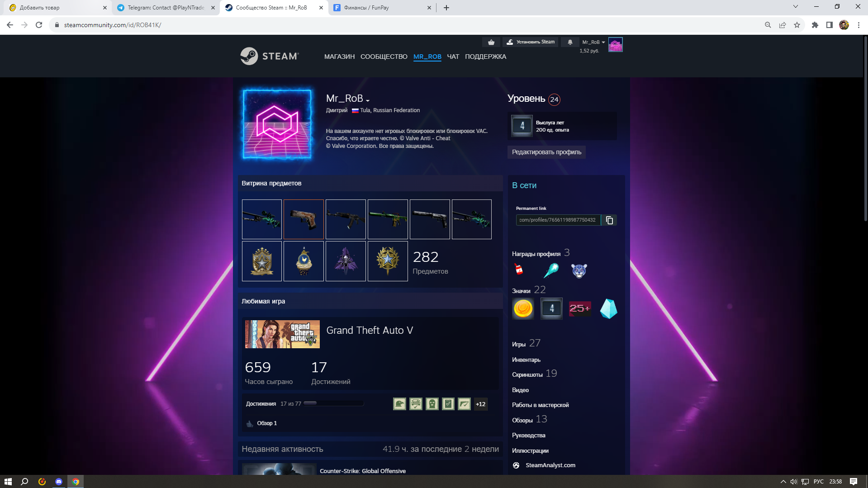Open the ПОДДЕРЖКА menu
This screenshot has height=488, width=868.
coord(485,57)
